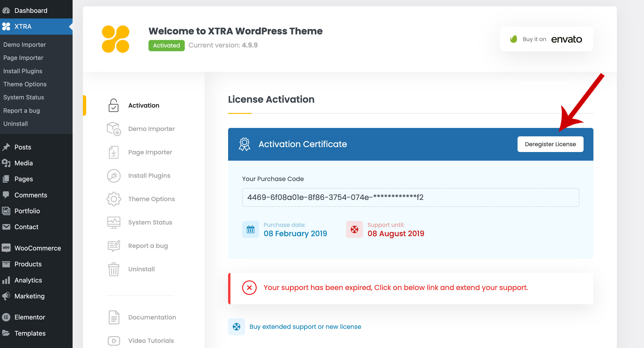Viewport: 644px width, 348px height.
Task: Open Documentation in the panel tabs
Action: coord(152,317)
